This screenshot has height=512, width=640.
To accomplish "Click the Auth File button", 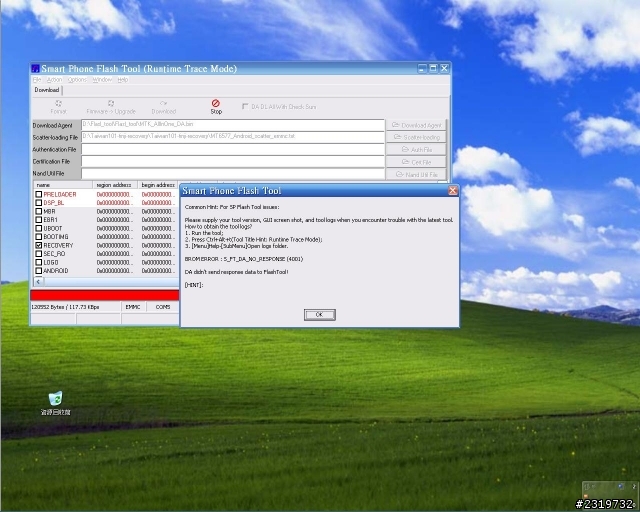I will point(416,149).
